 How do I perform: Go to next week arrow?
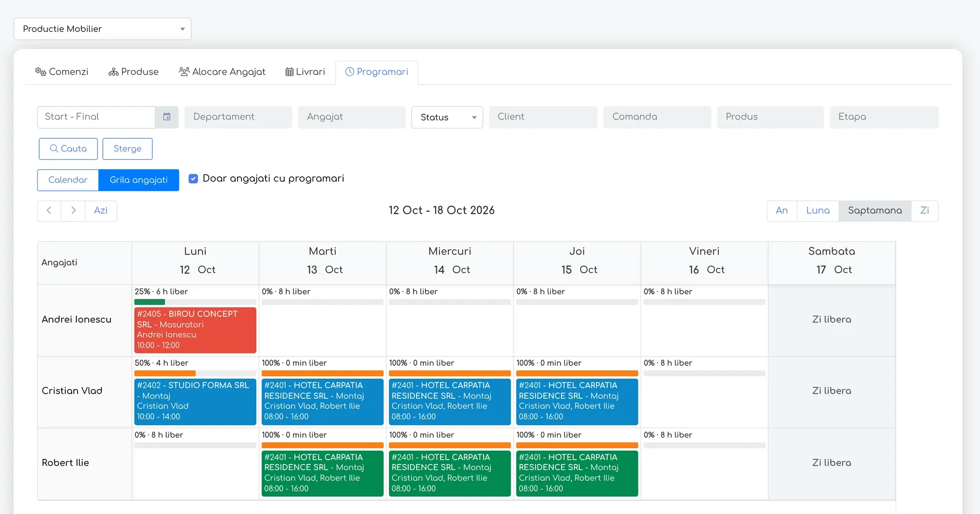coord(73,210)
